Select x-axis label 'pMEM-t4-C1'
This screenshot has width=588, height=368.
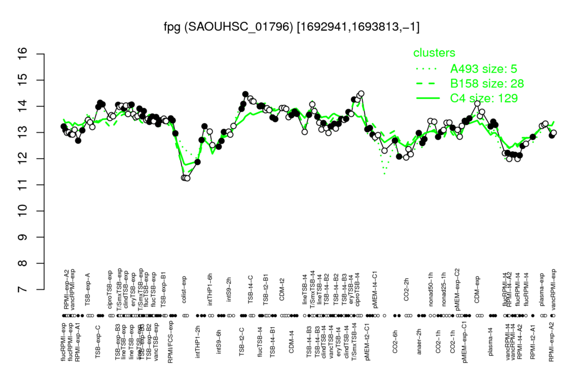tap(376, 290)
